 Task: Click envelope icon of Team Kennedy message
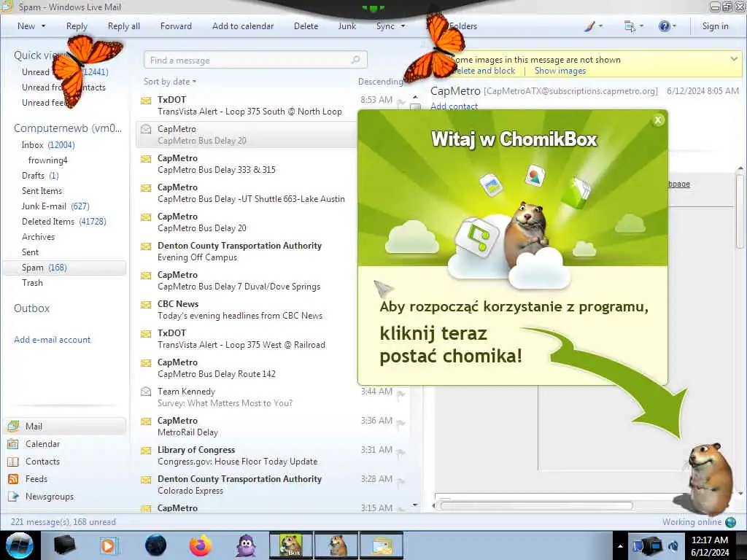[146, 392]
